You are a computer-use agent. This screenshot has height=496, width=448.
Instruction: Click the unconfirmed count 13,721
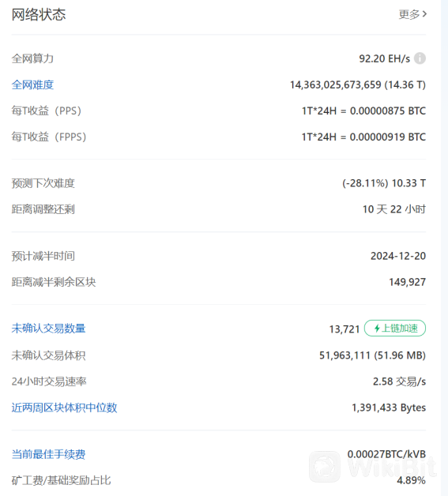pos(344,329)
